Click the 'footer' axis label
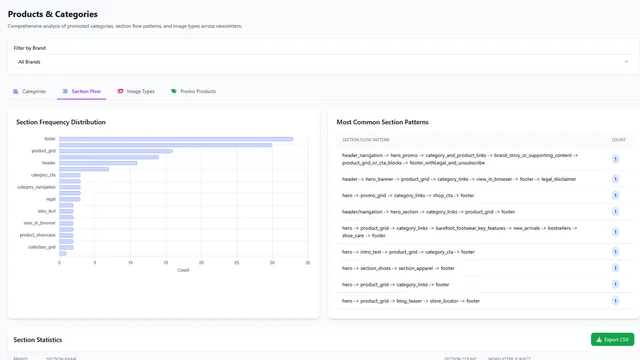The width and height of the screenshot is (640, 360). tap(50, 139)
